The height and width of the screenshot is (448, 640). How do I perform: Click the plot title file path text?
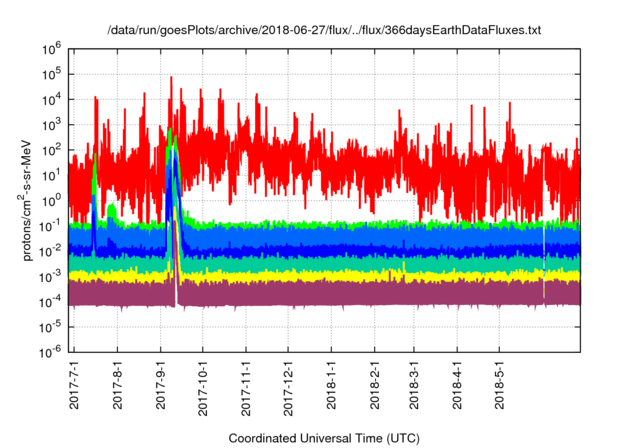click(324, 30)
